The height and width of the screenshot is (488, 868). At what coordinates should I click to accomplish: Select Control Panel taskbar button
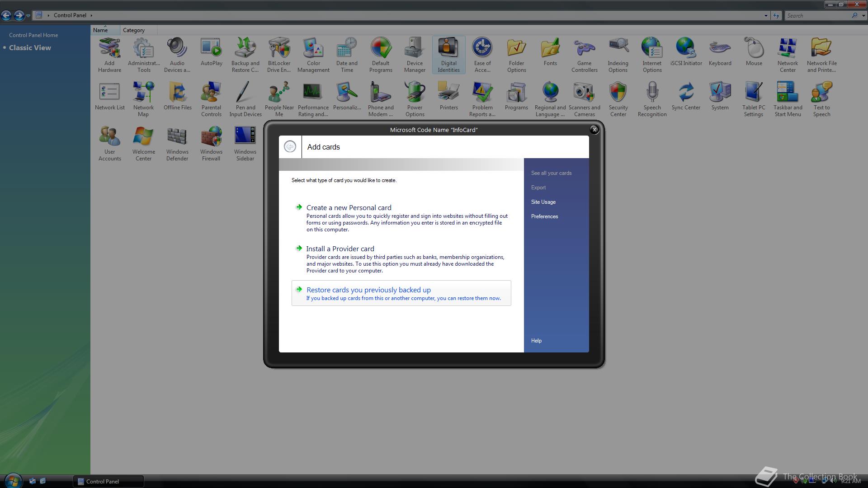coord(108,481)
